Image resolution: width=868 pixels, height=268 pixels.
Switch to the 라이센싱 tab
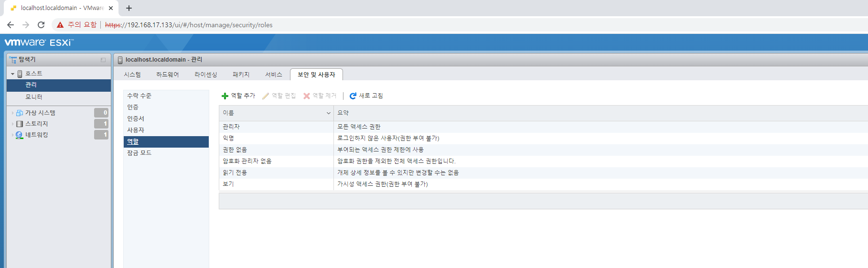pos(205,75)
